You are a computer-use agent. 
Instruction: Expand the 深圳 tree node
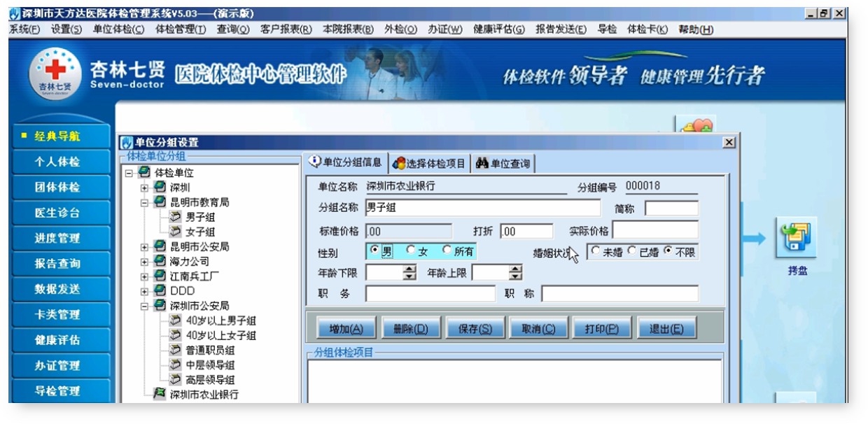point(144,188)
